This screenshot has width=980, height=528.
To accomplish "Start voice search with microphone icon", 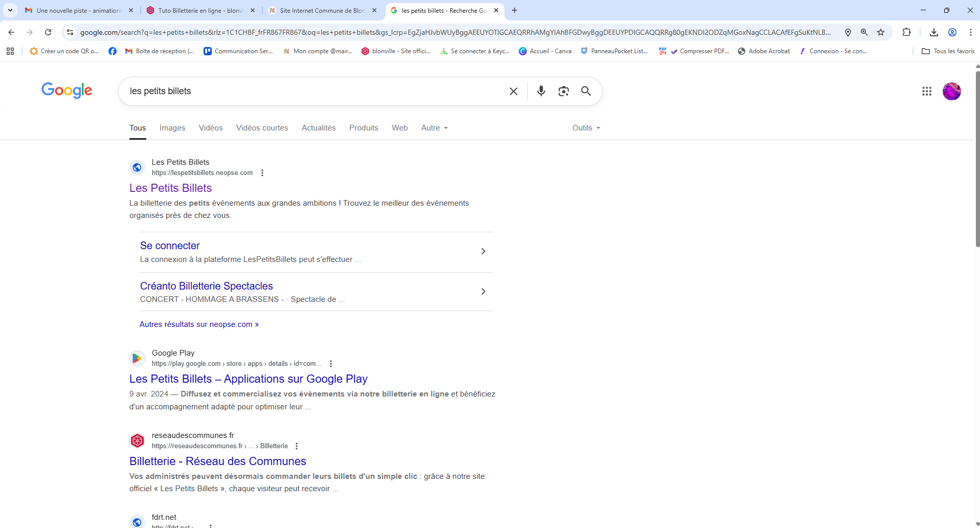I will (x=541, y=91).
